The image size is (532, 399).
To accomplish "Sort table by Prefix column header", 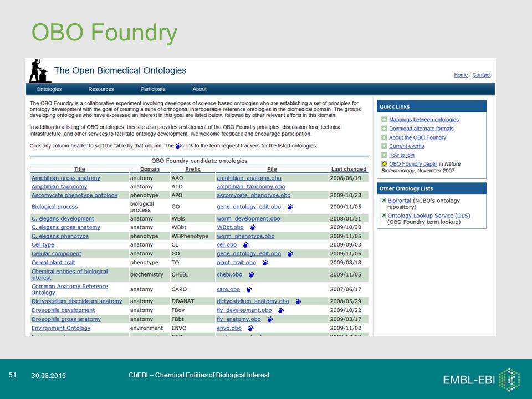I will tap(193, 169).
